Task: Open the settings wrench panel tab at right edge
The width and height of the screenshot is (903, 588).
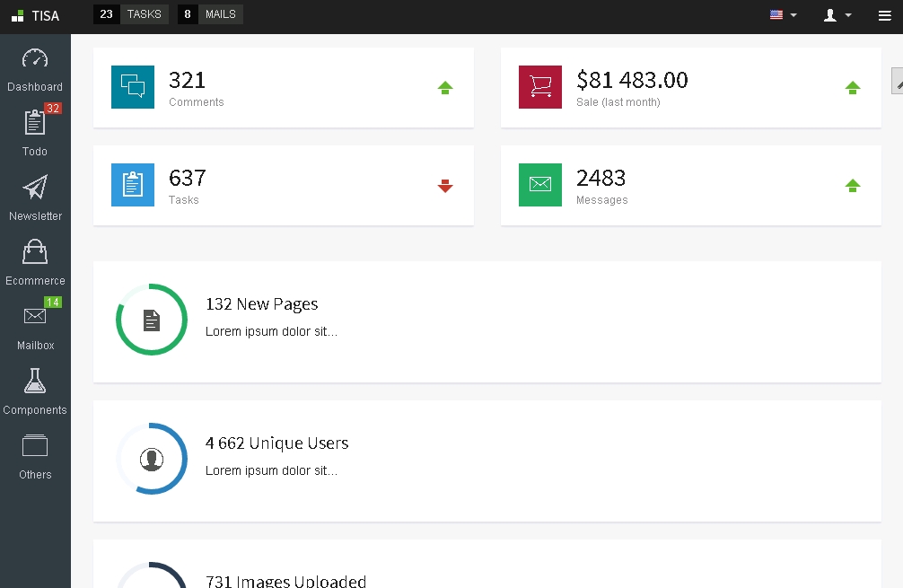Action: [897, 81]
